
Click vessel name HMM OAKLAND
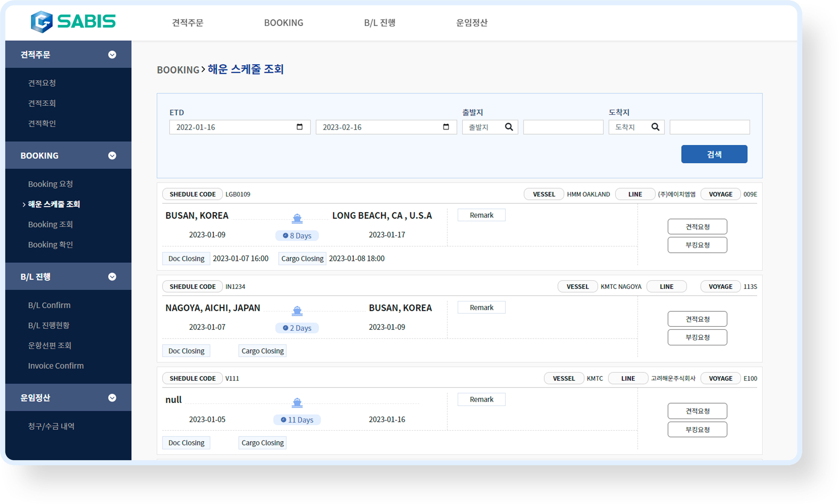(x=588, y=194)
